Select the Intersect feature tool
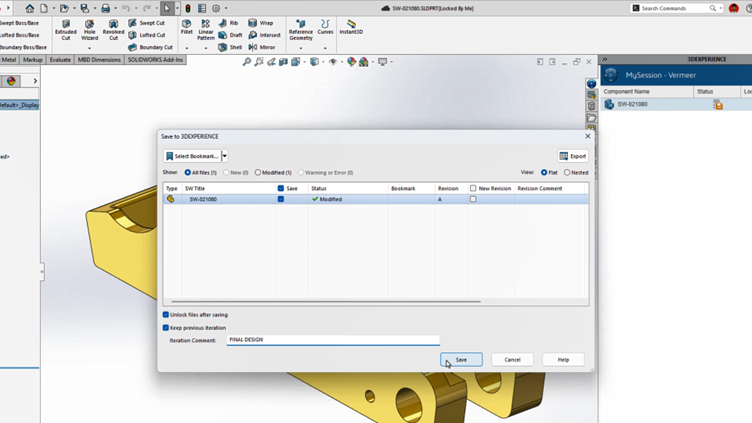 264,35
